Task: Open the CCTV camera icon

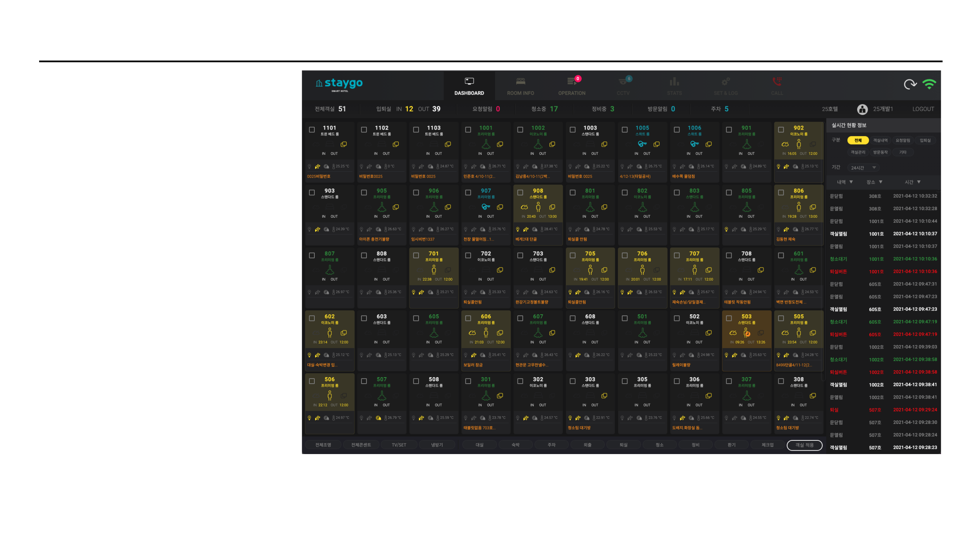Action: (x=623, y=82)
